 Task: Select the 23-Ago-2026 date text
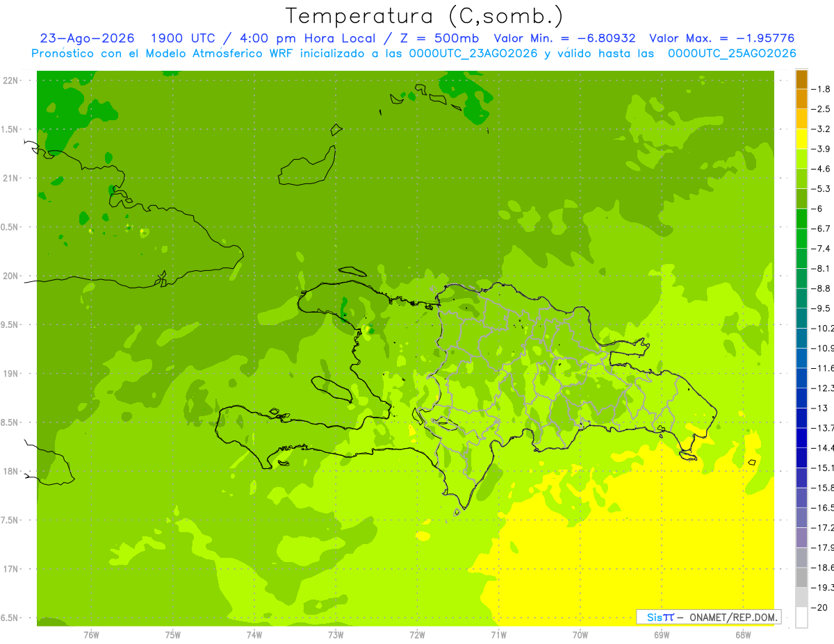click(88, 39)
